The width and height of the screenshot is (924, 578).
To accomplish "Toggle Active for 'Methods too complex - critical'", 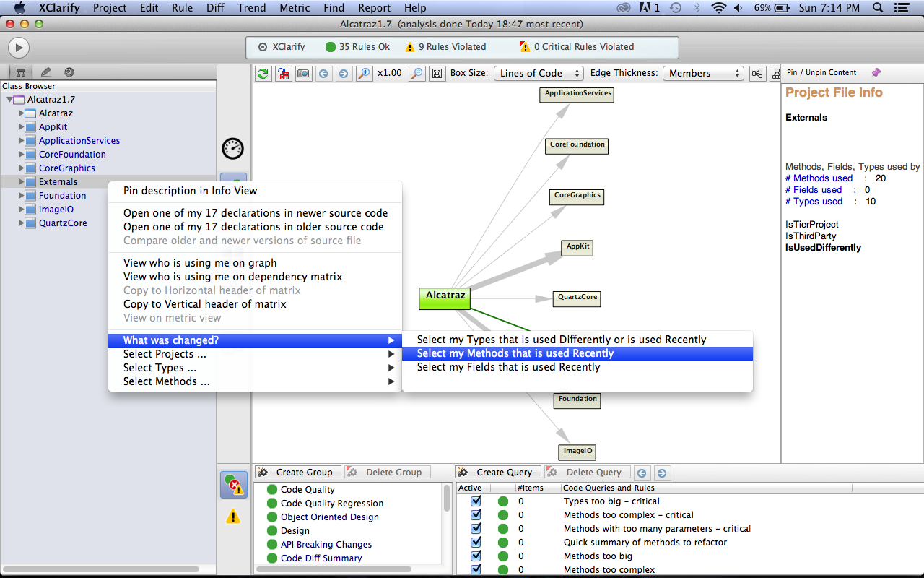I will (x=476, y=514).
